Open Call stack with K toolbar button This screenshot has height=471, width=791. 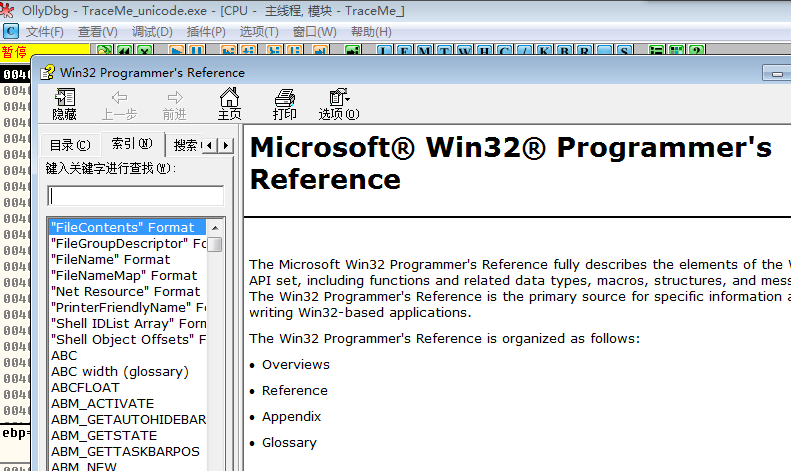[544, 50]
